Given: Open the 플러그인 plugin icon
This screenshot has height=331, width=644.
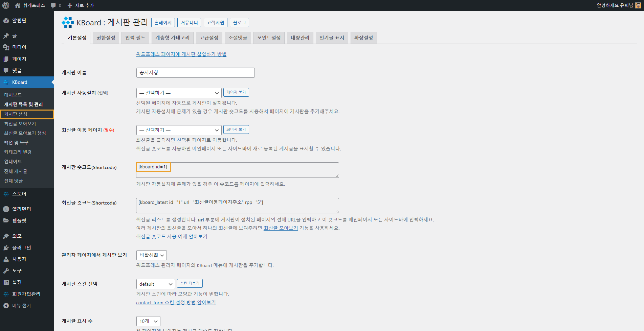Looking at the screenshot, I should tap(6, 247).
